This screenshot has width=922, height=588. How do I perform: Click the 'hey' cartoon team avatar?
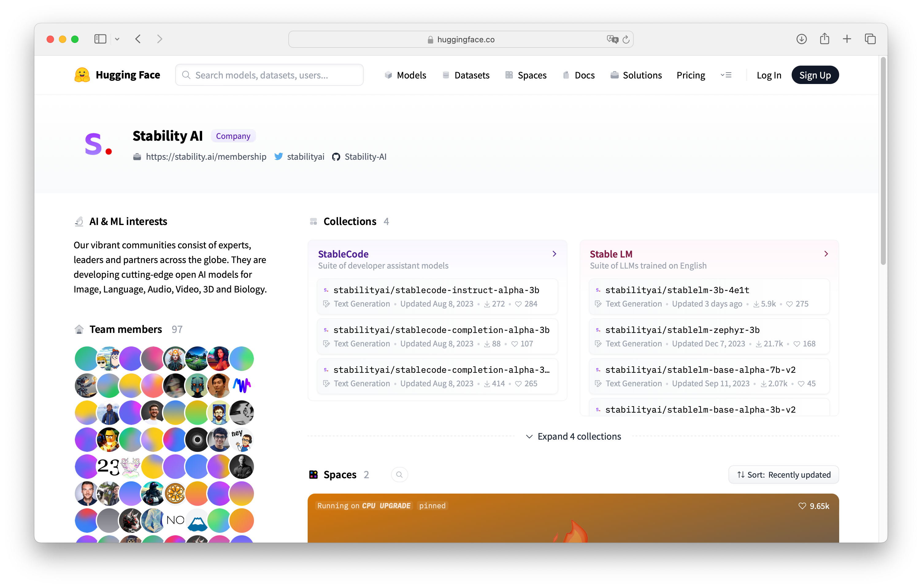click(242, 440)
